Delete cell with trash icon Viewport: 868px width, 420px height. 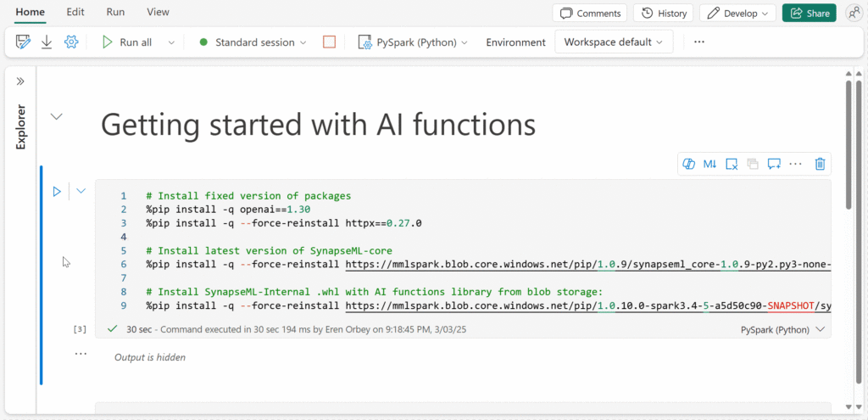(821, 164)
